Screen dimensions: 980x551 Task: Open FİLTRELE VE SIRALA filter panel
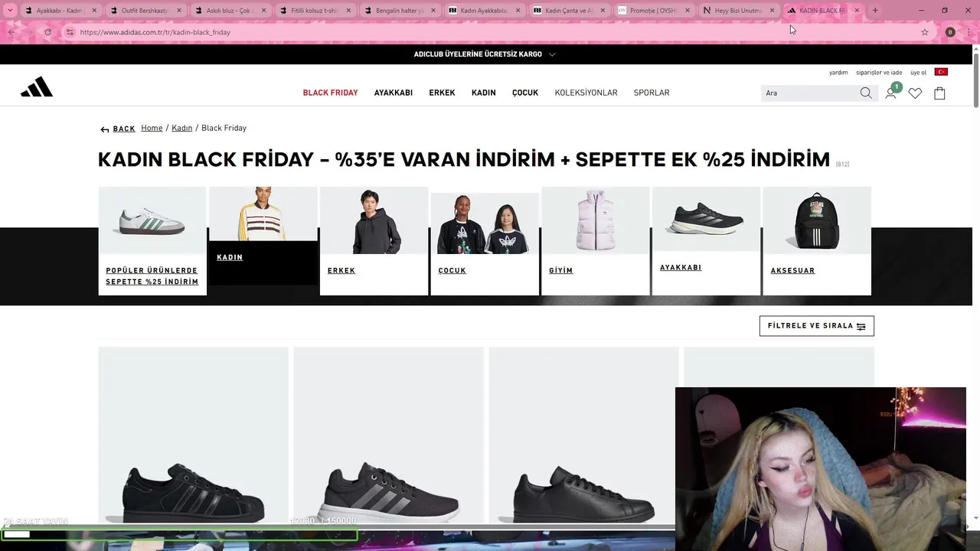tap(816, 326)
